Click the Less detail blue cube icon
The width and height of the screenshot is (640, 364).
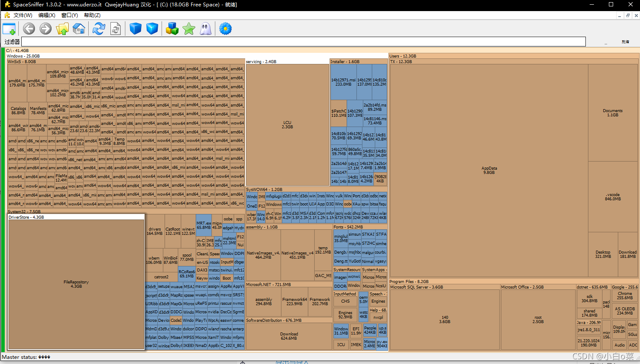tap(136, 29)
